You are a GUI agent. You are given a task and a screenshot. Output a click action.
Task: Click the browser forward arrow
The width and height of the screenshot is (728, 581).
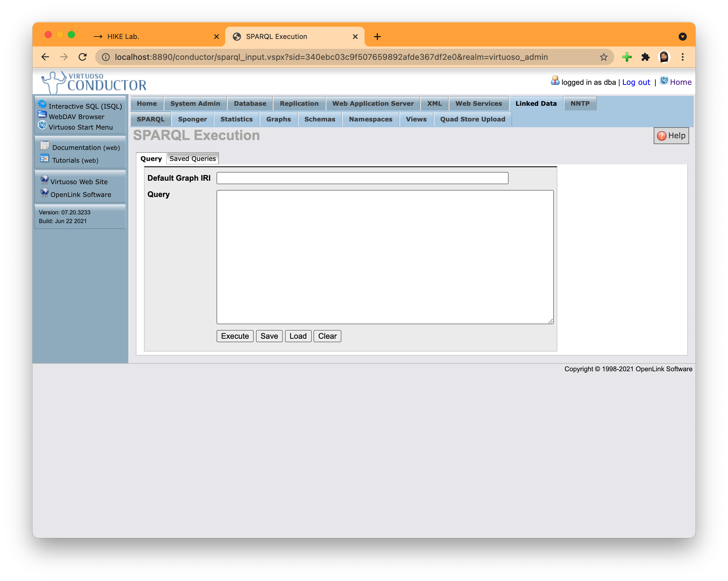(x=64, y=57)
